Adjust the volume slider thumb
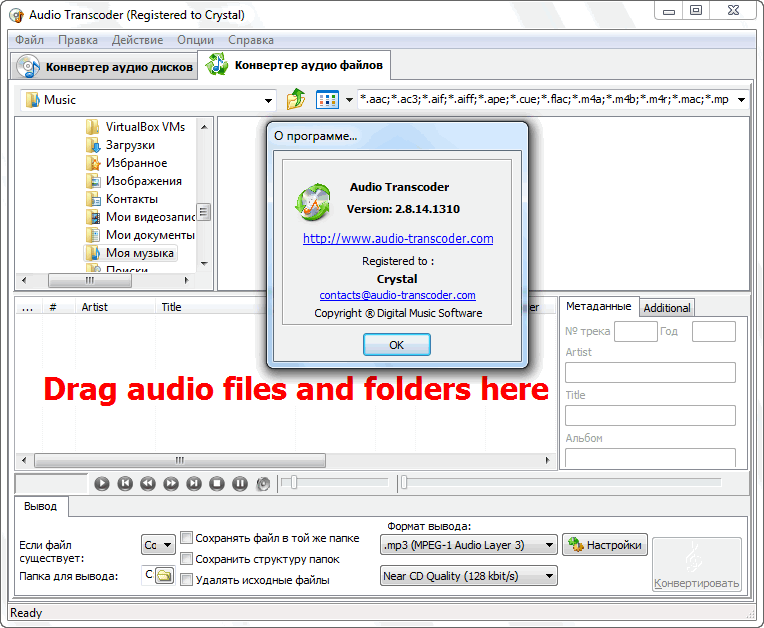 click(293, 482)
